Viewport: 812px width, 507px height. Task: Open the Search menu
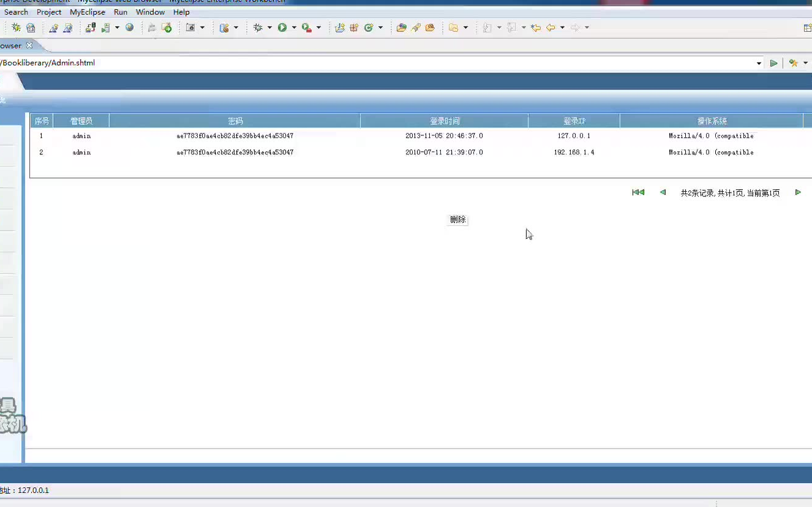[16, 12]
